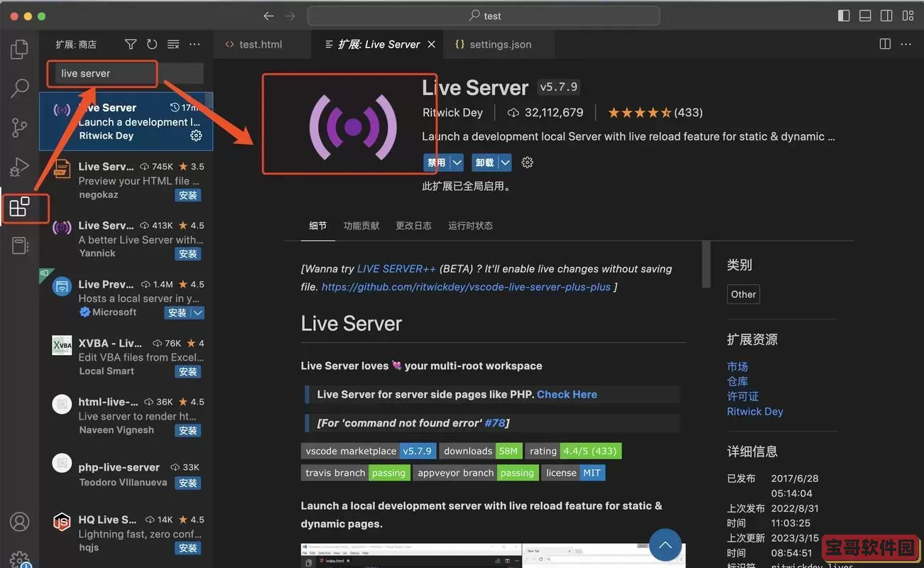Open the Extensions view in activity bar
This screenshot has width=924, height=568.
20,207
